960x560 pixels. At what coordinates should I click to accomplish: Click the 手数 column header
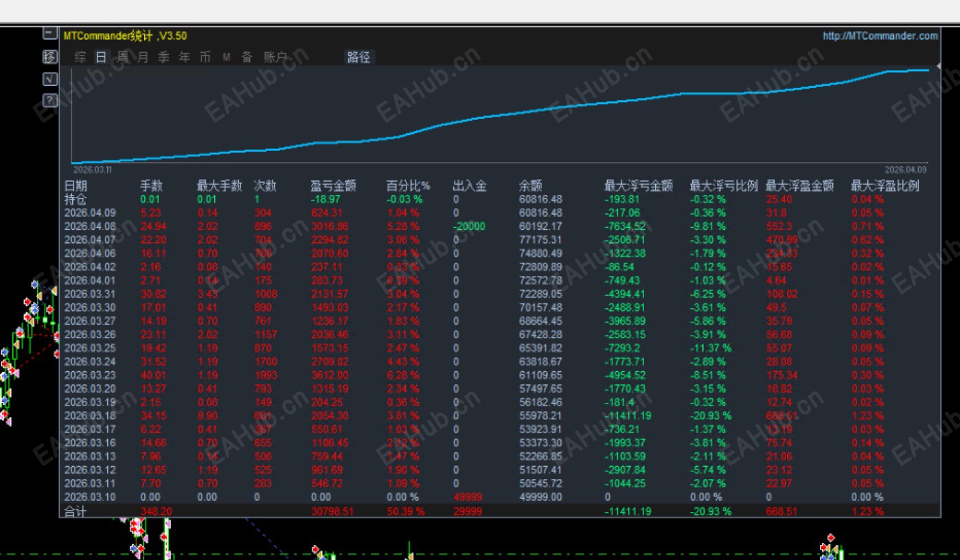pyautogui.click(x=151, y=185)
